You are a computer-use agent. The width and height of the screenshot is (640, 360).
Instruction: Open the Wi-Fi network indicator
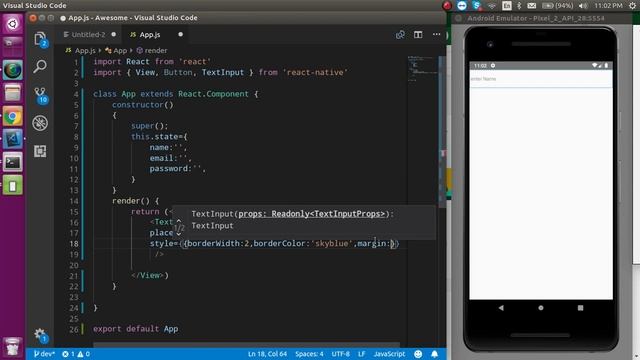tap(492, 5)
